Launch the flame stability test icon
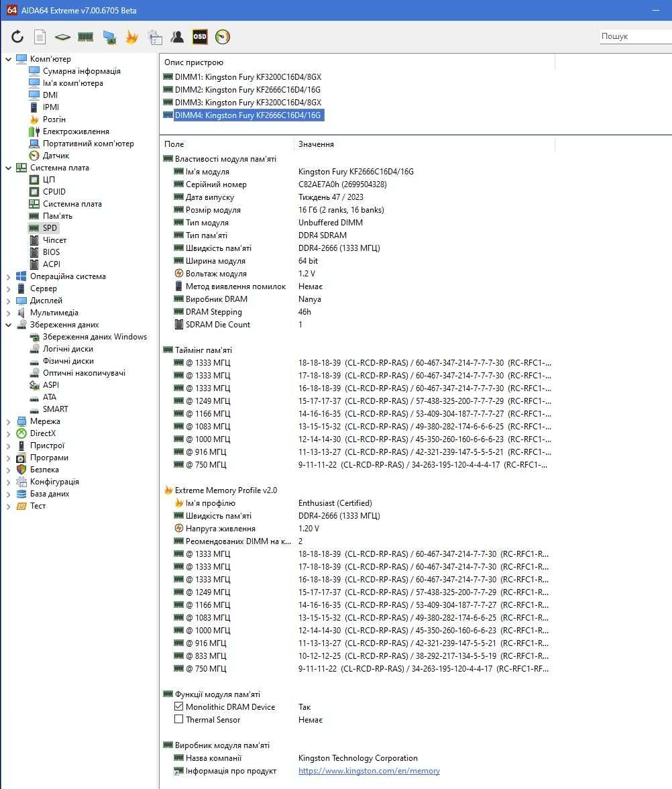This screenshot has height=789, width=672. point(131,37)
